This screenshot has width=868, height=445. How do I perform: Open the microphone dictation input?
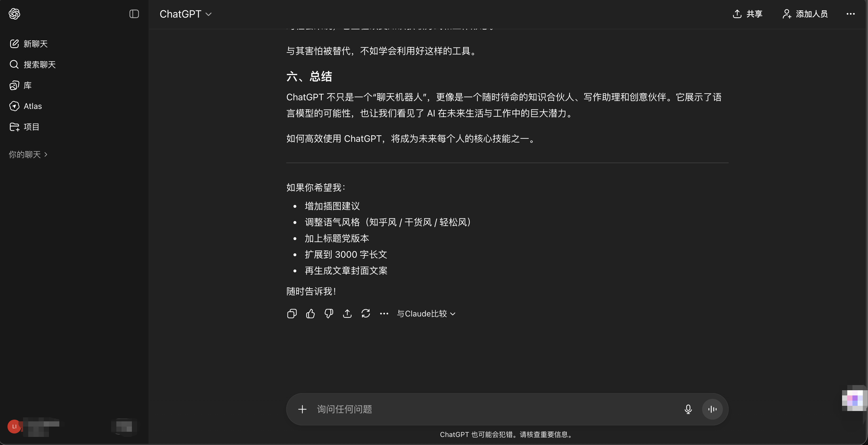tap(688, 409)
